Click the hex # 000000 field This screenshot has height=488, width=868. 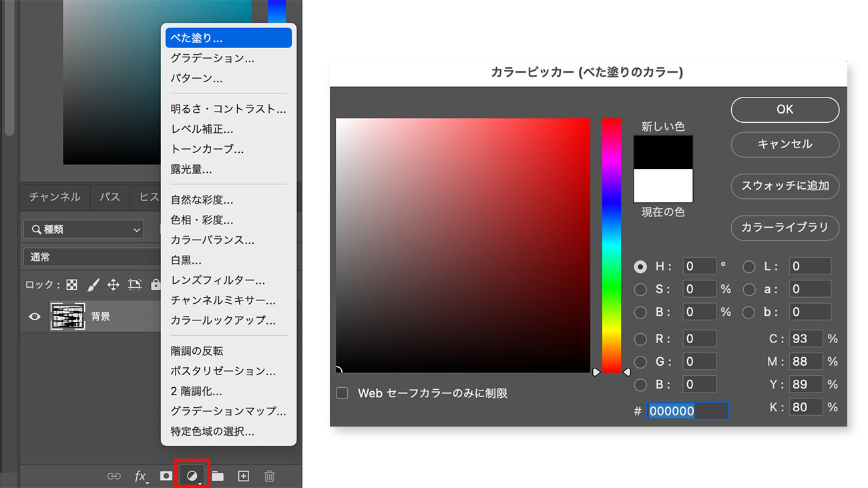(x=687, y=411)
